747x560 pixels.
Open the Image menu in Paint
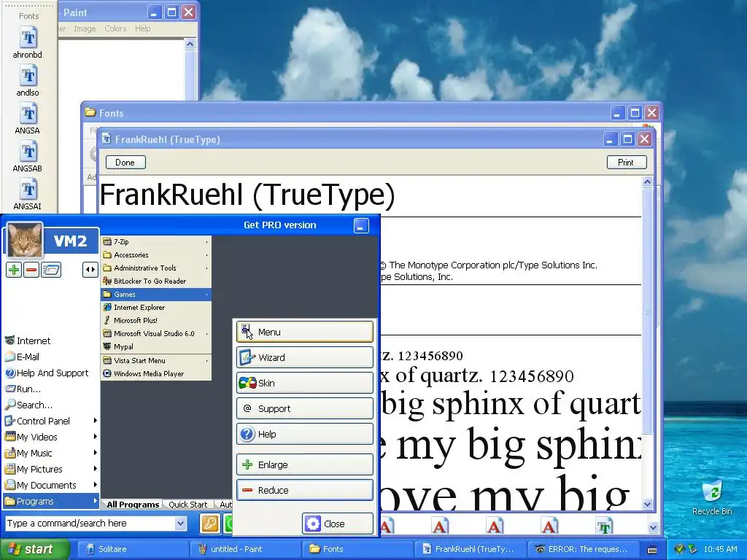click(85, 28)
